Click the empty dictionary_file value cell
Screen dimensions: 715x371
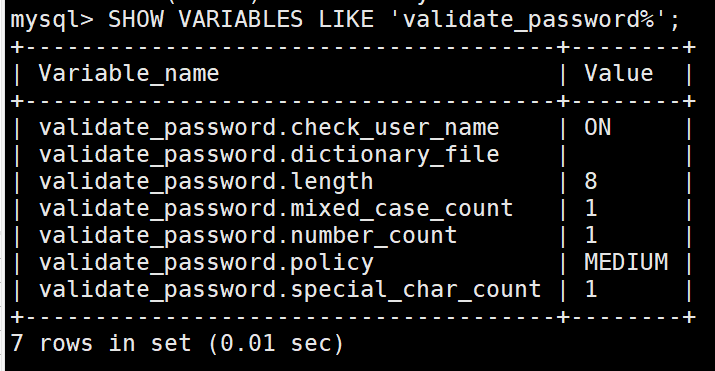click(x=626, y=155)
